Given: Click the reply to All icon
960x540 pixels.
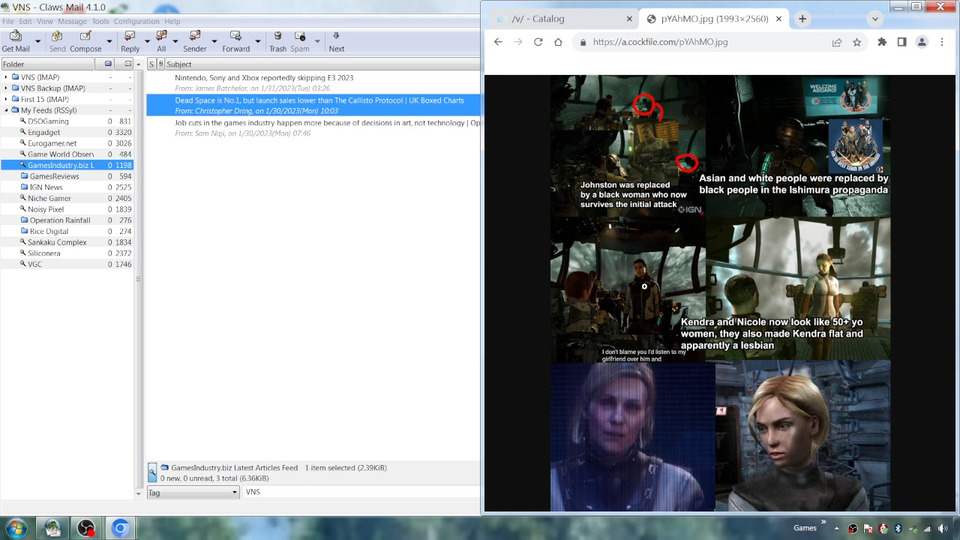Looking at the screenshot, I should [x=161, y=41].
